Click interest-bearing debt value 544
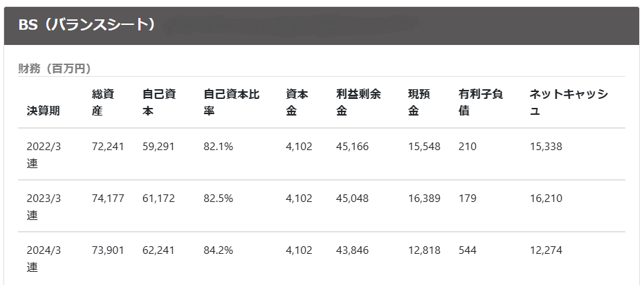The width and height of the screenshot is (644, 285). click(x=468, y=250)
